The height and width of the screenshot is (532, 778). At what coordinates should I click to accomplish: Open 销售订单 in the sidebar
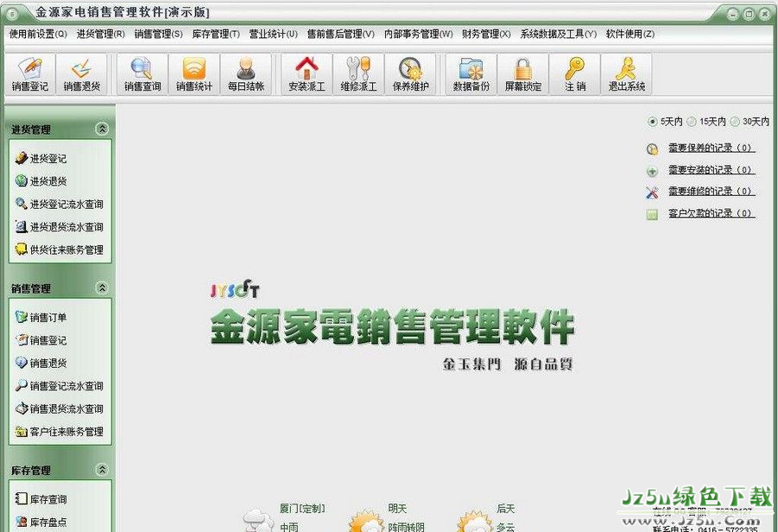click(x=41, y=317)
